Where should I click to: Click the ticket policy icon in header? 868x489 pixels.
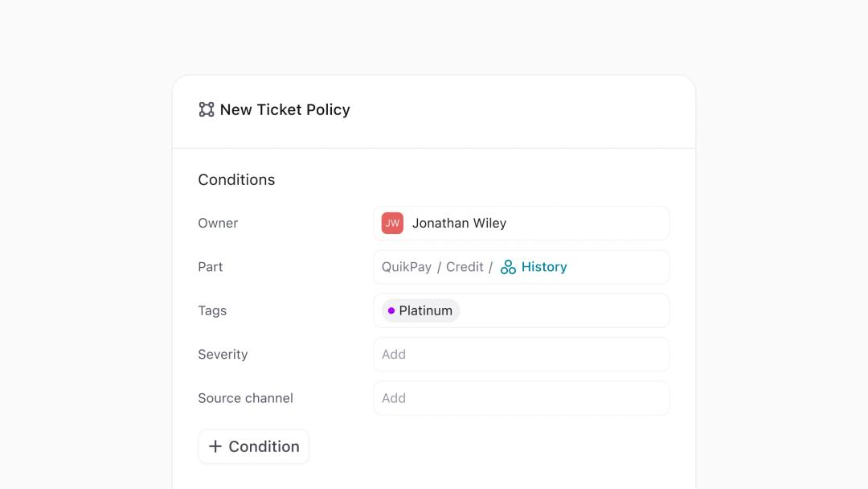(207, 109)
